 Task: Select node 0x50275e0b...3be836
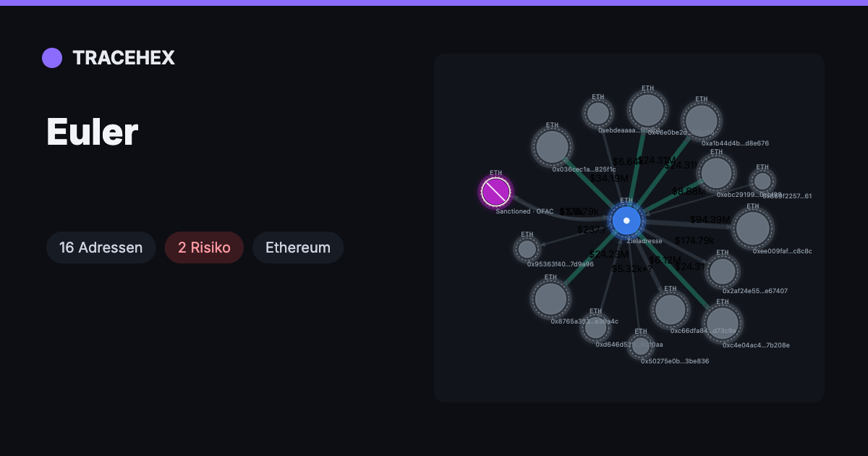coord(641,346)
